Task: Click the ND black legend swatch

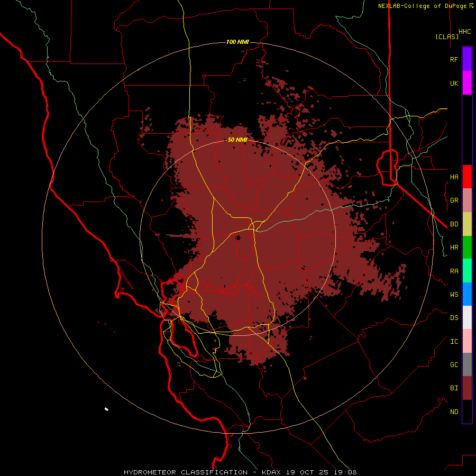Action: tap(467, 411)
